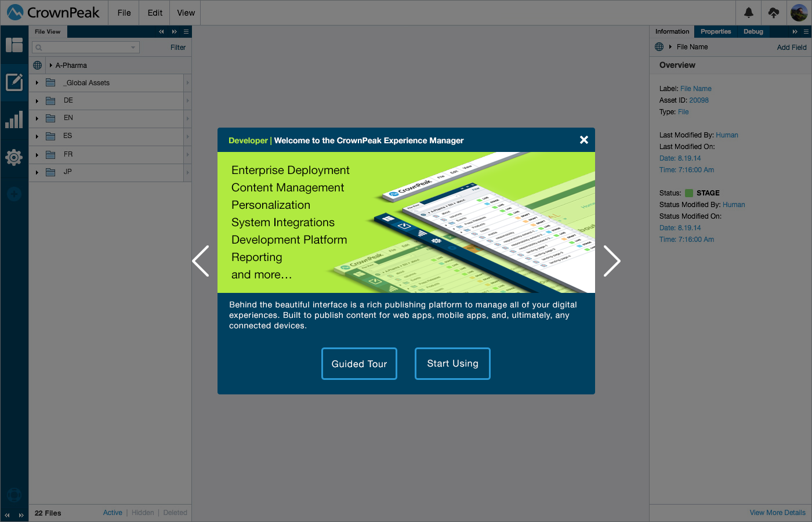Viewport: 812px width, 522px height.
Task: Click the globe icon beside File Name
Action: click(x=659, y=47)
